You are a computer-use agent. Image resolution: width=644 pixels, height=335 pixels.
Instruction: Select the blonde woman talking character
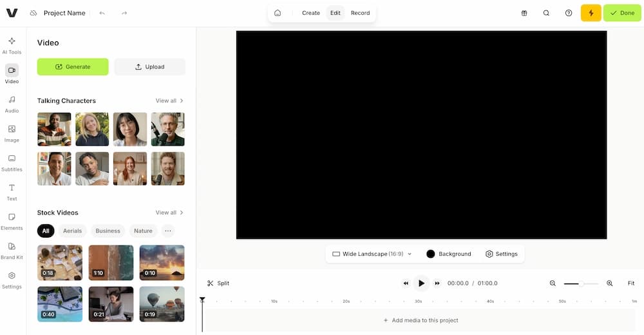92,129
